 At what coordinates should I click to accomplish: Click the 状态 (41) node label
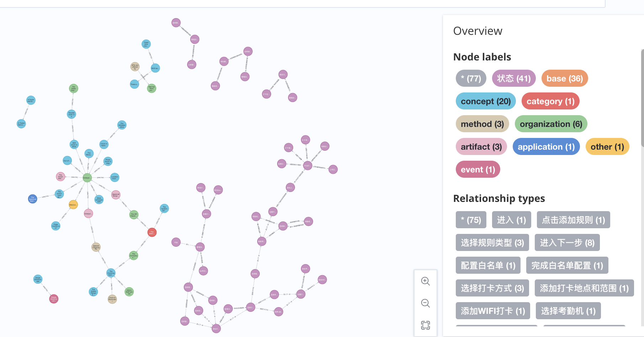(x=513, y=79)
